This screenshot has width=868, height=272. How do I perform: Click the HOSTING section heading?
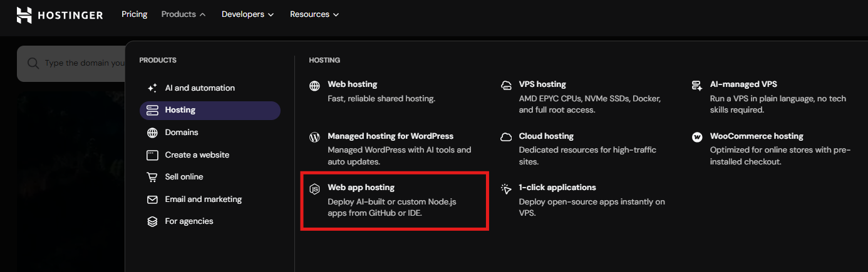(x=324, y=61)
